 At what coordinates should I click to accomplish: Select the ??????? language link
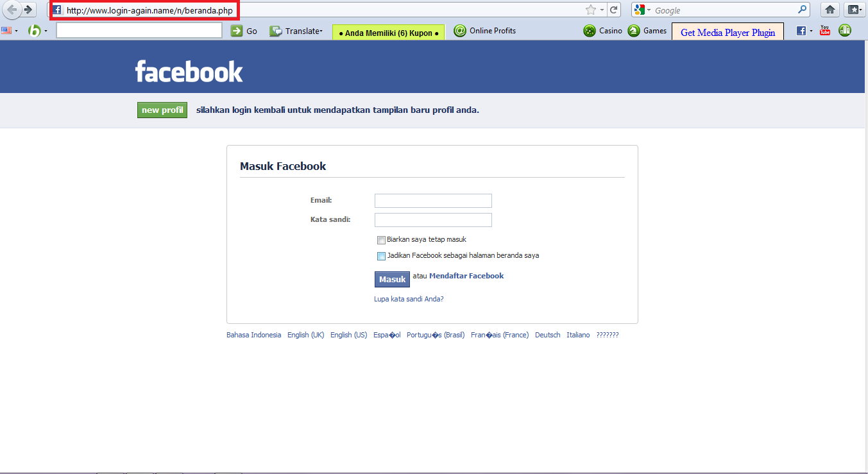coord(608,335)
